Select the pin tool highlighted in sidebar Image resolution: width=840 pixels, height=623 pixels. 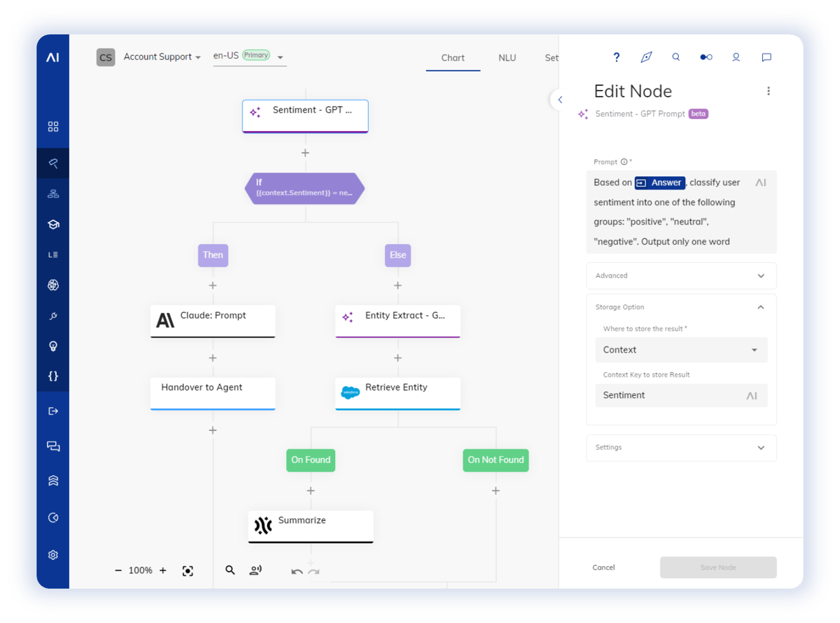[53, 163]
